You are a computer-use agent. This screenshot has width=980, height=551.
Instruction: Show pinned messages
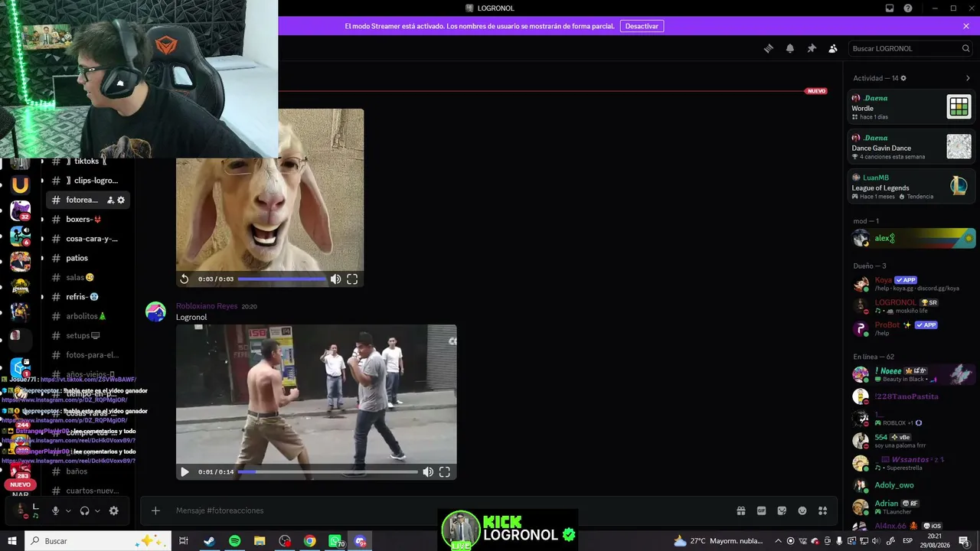(812, 48)
